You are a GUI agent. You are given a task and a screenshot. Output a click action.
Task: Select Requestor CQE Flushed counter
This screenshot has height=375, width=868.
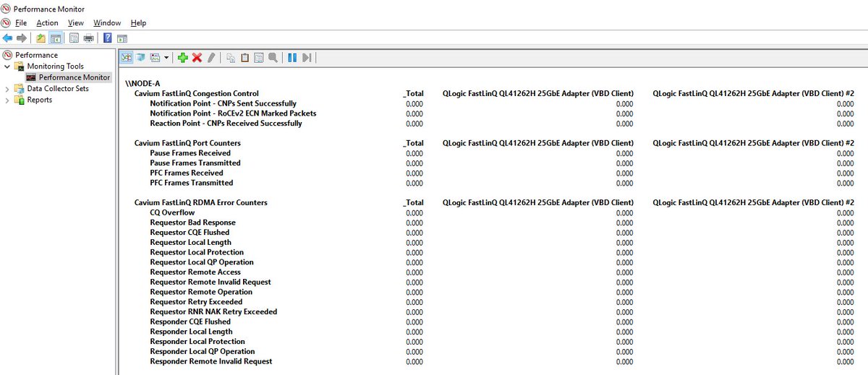pyautogui.click(x=190, y=233)
